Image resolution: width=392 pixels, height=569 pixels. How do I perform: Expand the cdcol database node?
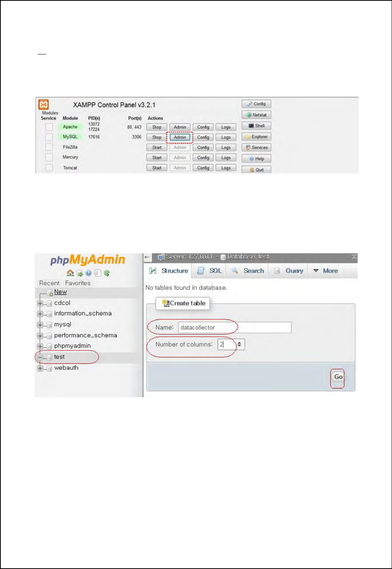(40, 304)
